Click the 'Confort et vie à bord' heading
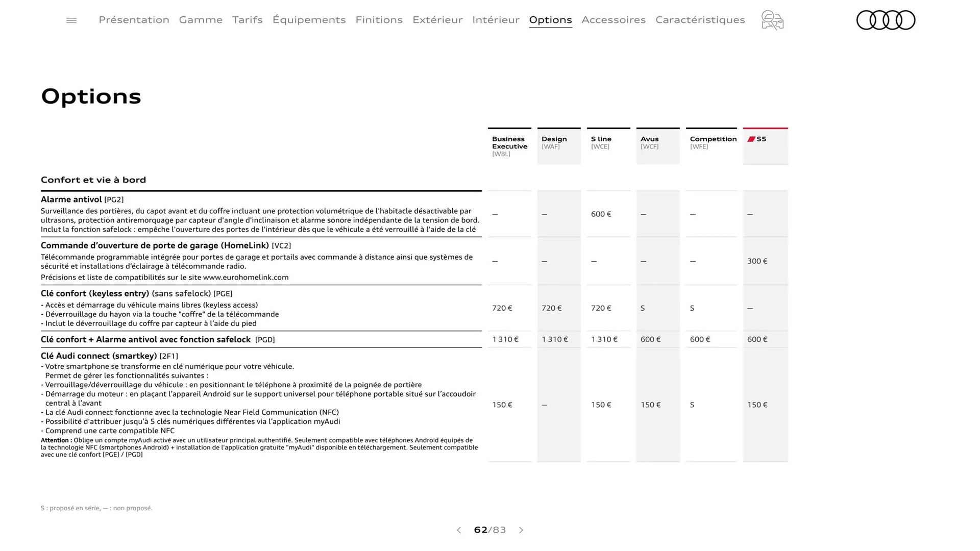The image size is (980, 551). point(93,180)
